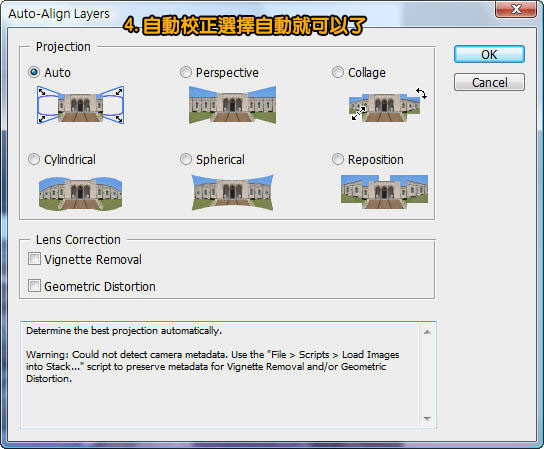Click the Collage projection preview image
The image size is (544, 449).
(388, 105)
